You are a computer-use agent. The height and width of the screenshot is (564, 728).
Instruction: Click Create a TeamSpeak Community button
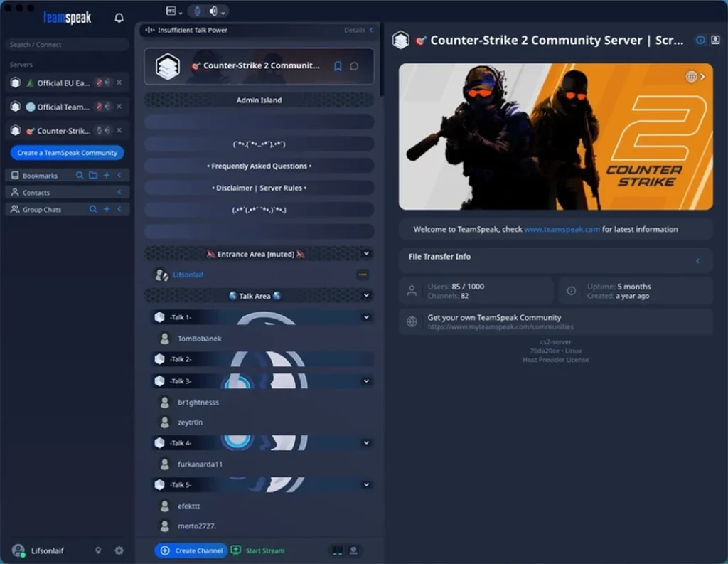pyautogui.click(x=68, y=153)
